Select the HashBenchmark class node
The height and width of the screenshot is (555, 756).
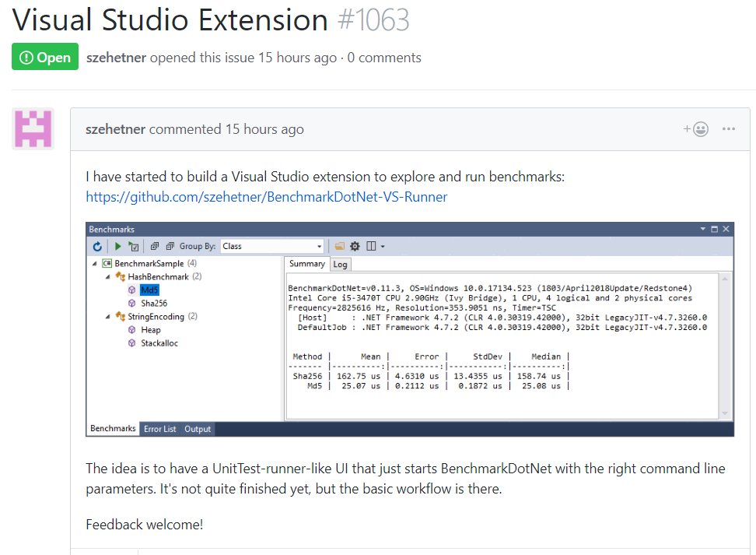pyautogui.click(x=158, y=276)
